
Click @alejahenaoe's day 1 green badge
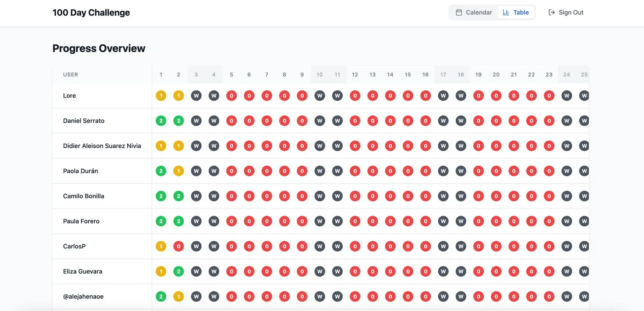pos(161,297)
